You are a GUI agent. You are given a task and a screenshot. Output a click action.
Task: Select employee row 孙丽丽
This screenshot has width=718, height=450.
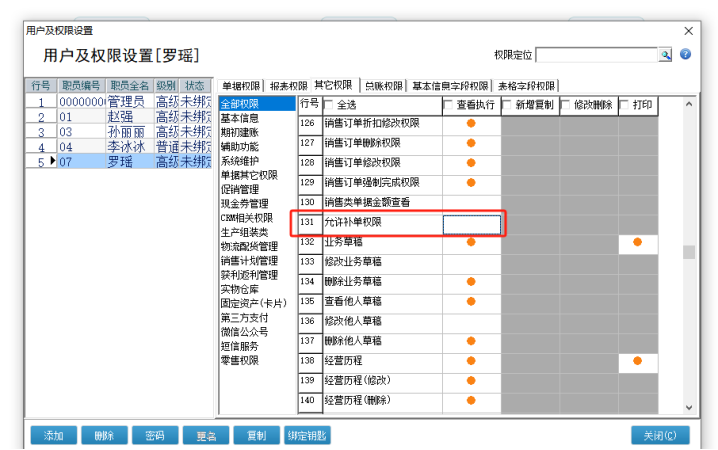(119, 132)
